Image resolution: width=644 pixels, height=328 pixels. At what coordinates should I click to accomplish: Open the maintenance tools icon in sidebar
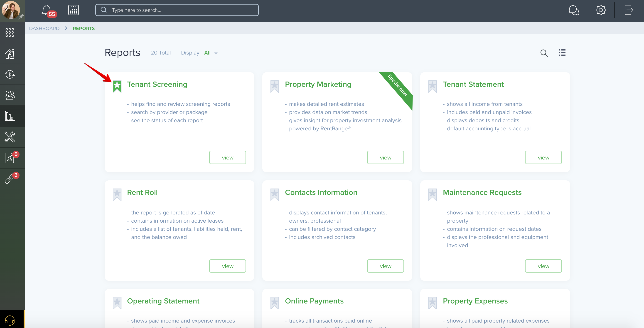pos(10,137)
